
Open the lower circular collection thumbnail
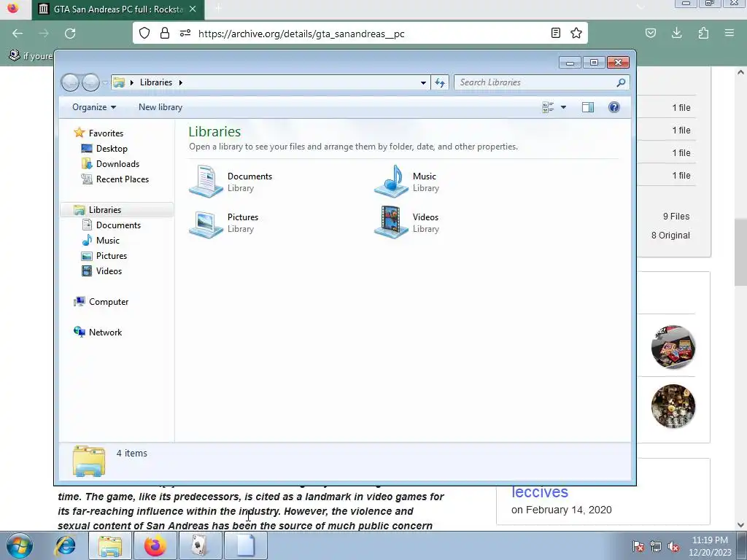point(673,406)
